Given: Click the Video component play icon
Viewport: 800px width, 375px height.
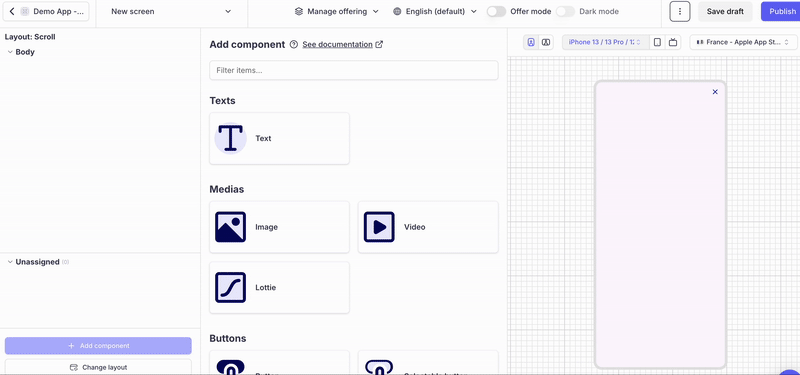Looking at the screenshot, I should click(x=379, y=227).
